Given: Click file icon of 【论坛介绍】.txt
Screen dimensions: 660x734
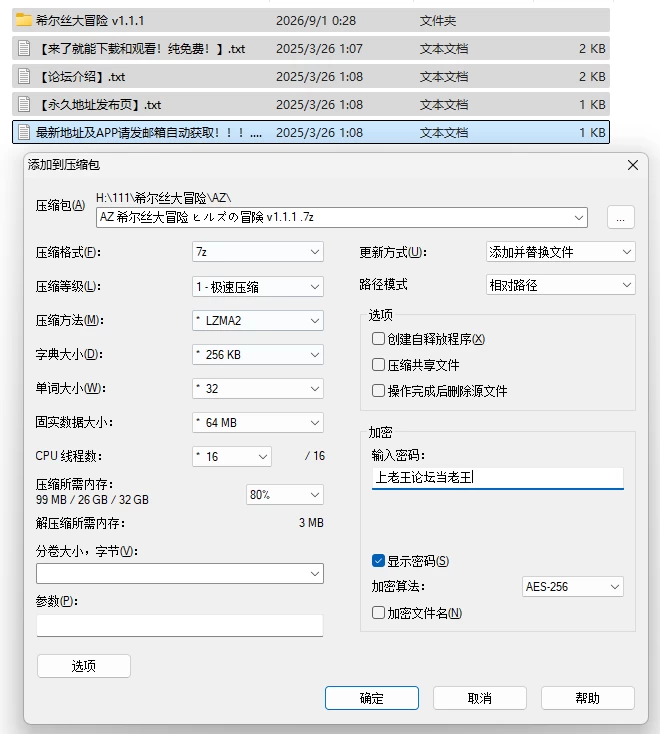Looking at the screenshot, I should (x=23, y=76).
